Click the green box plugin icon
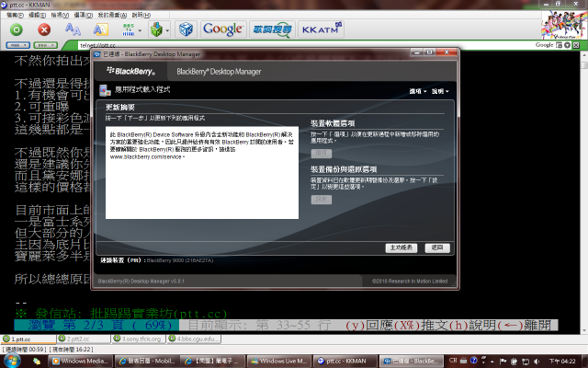Viewport: 588px width, 368px height. 156,29
